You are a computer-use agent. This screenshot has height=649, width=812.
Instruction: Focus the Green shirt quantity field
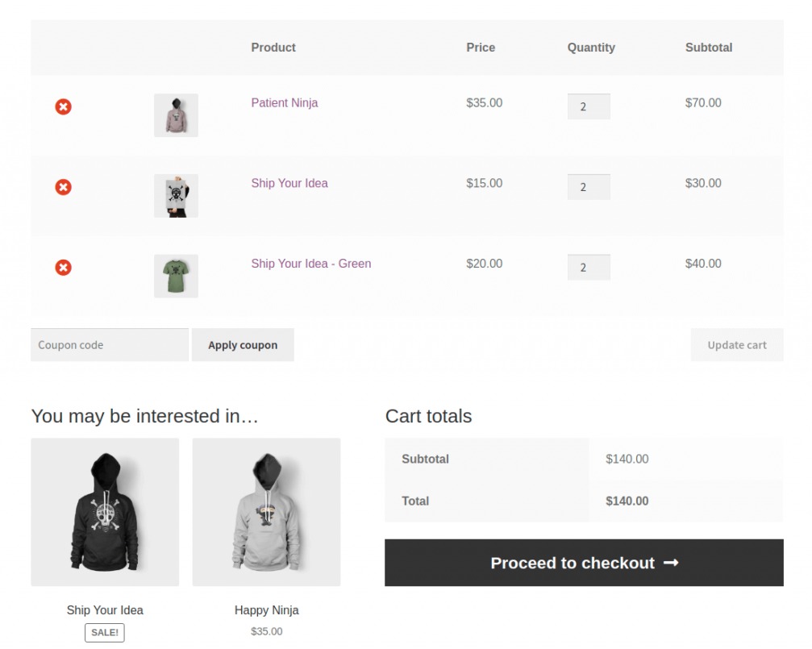(589, 268)
